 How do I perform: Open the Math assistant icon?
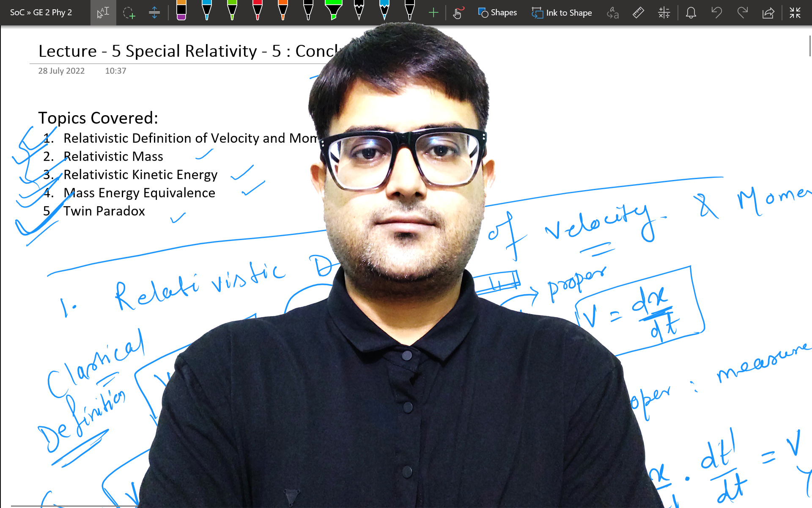point(664,13)
